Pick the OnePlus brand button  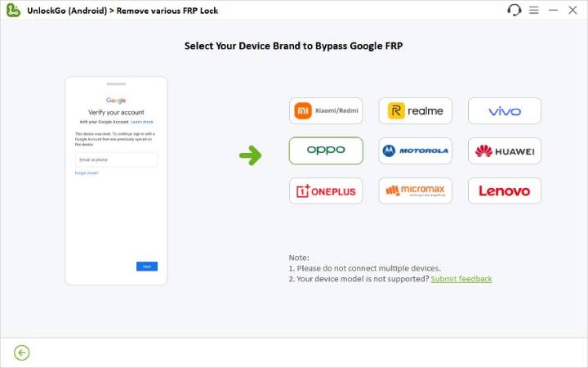(x=326, y=191)
